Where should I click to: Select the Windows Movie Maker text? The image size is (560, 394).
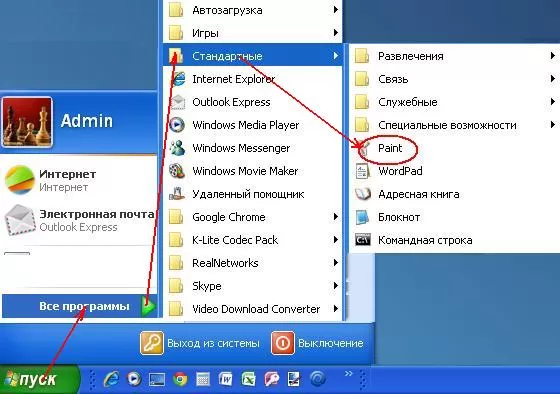pyautogui.click(x=245, y=171)
